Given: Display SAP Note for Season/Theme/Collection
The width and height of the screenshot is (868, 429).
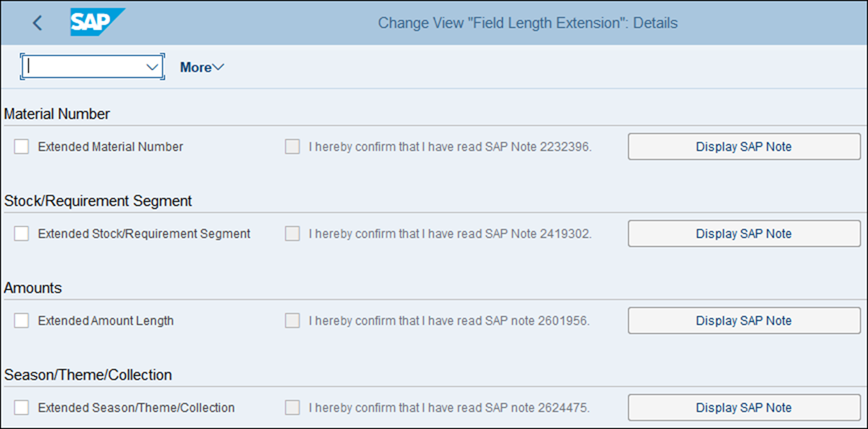Looking at the screenshot, I should pos(744,407).
